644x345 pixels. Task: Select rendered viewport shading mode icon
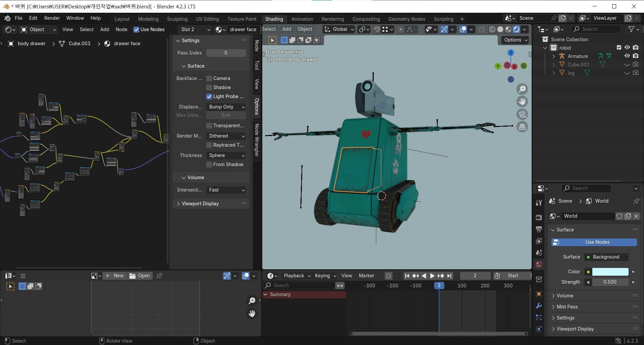(517, 29)
